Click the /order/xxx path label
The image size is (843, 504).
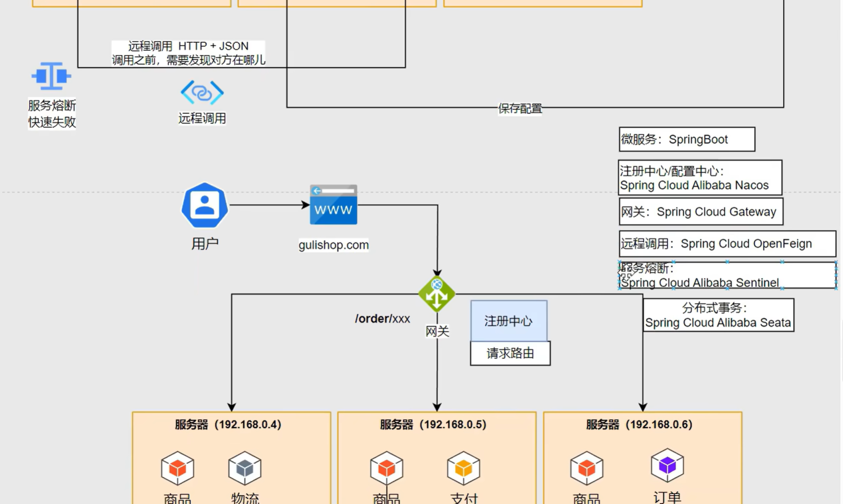coord(382,318)
